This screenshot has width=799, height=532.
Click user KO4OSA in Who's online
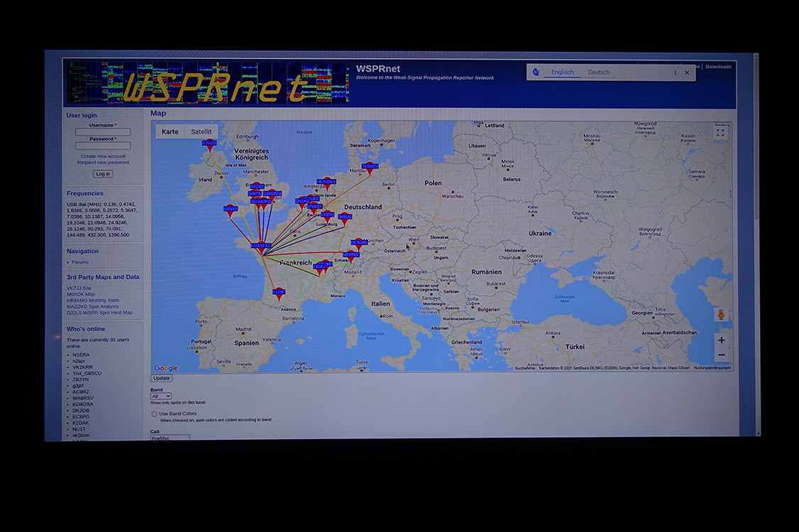pyautogui.click(x=83, y=404)
